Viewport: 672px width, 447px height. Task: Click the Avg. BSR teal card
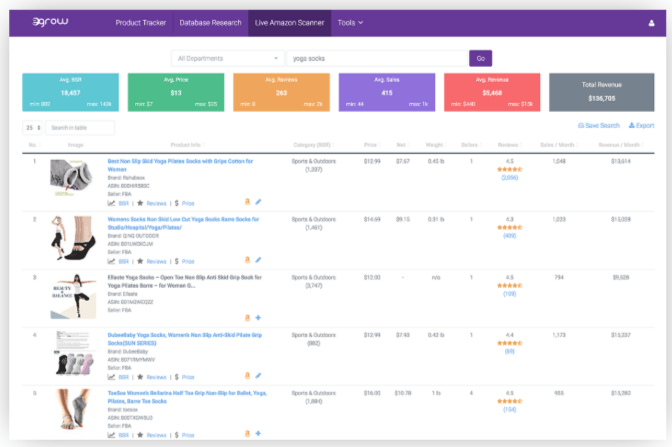point(71,92)
